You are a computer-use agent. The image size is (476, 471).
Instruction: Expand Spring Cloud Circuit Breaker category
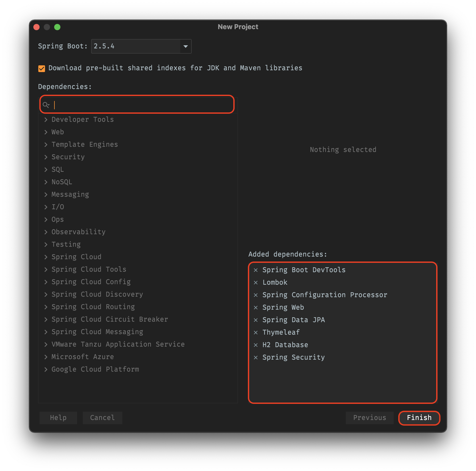pos(46,320)
